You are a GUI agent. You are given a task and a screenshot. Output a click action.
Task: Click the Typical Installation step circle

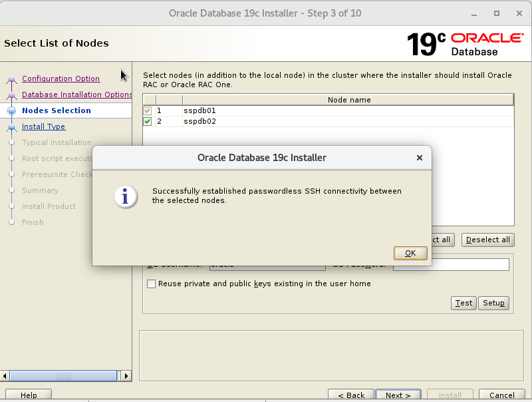point(12,142)
